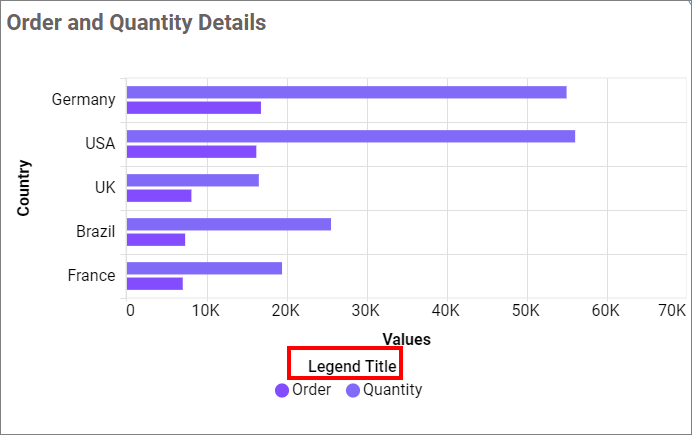Select the Brazil Order bar

tap(156, 240)
